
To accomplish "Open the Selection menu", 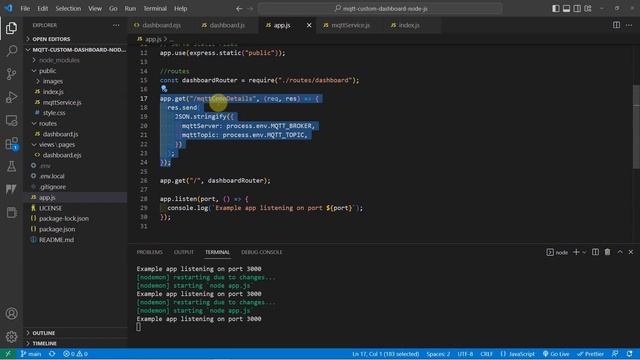I will click(68, 8).
